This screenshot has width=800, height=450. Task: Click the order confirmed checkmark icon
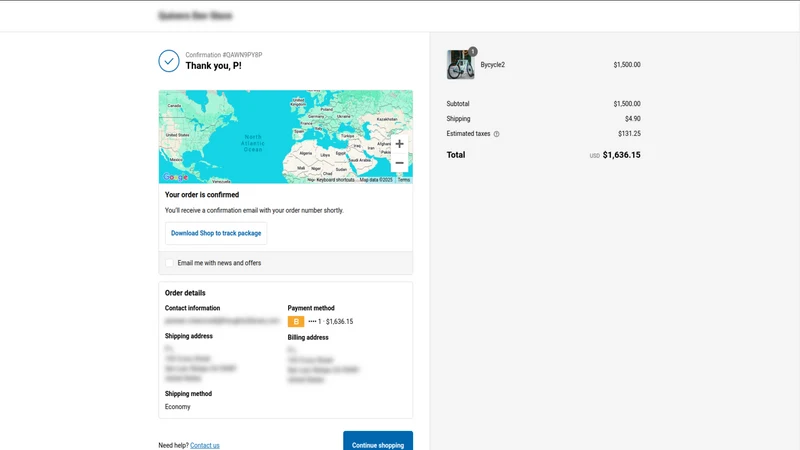tap(169, 61)
